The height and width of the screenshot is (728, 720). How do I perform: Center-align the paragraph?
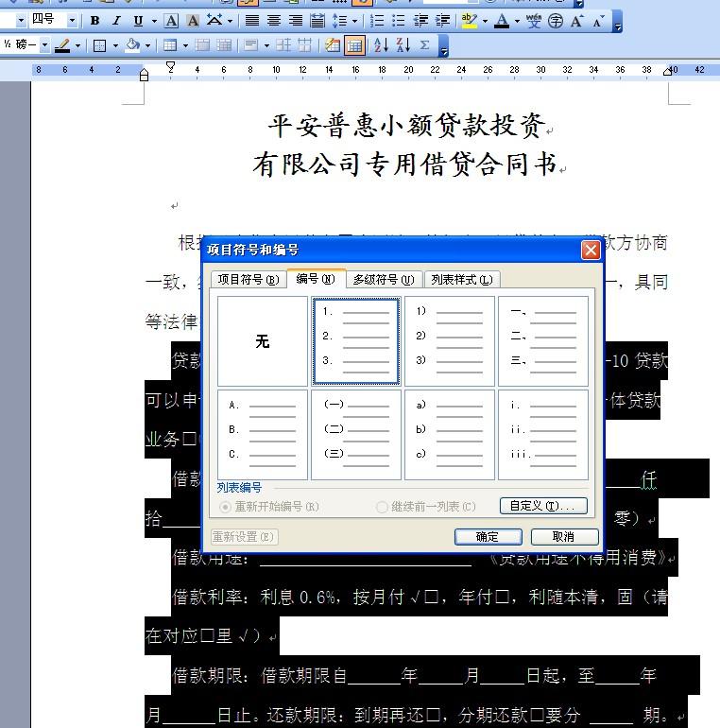click(x=274, y=21)
